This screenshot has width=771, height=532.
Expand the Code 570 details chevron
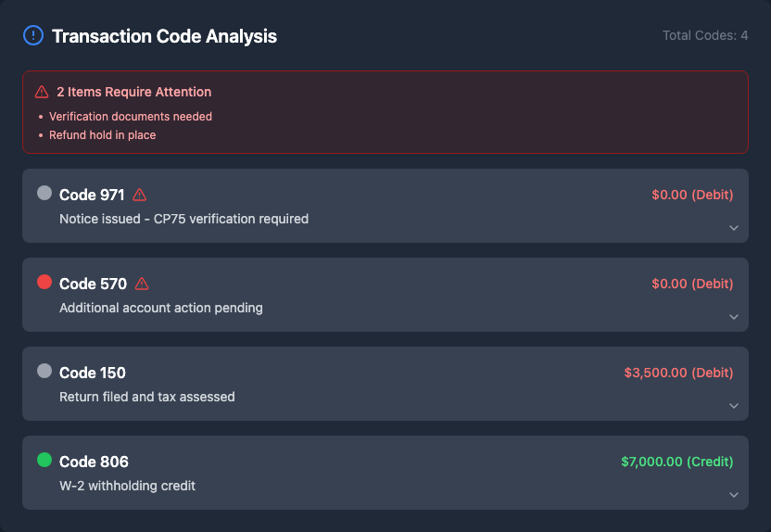click(x=733, y=317)
